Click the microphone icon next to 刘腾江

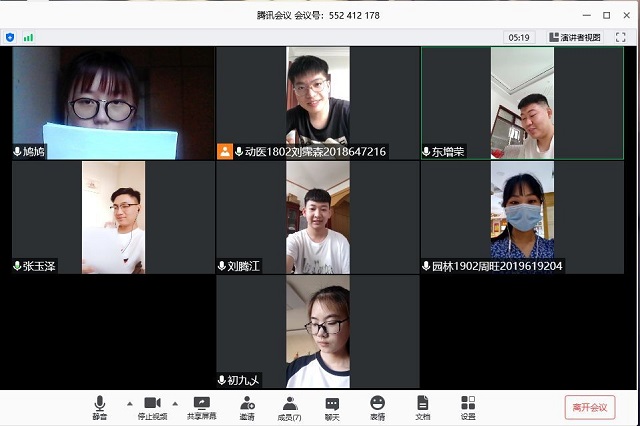pyautogui.click(x=222, y=266)
